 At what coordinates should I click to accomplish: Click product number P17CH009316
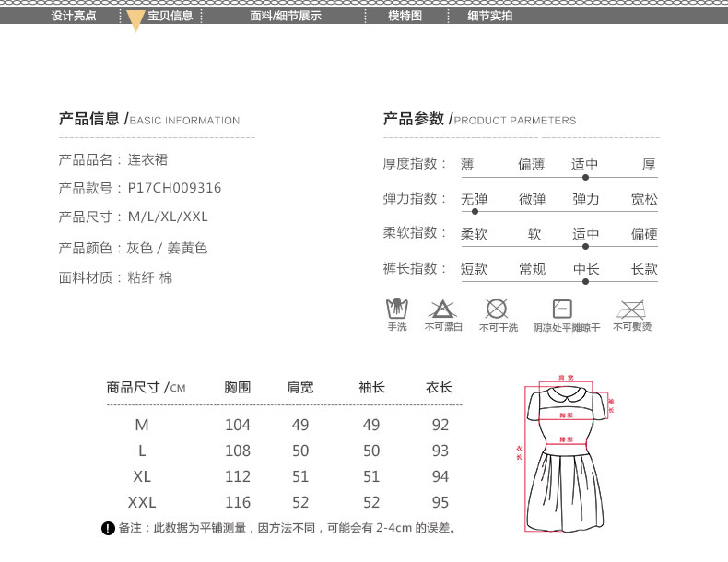pyautogui.click(x=173, y=188)
